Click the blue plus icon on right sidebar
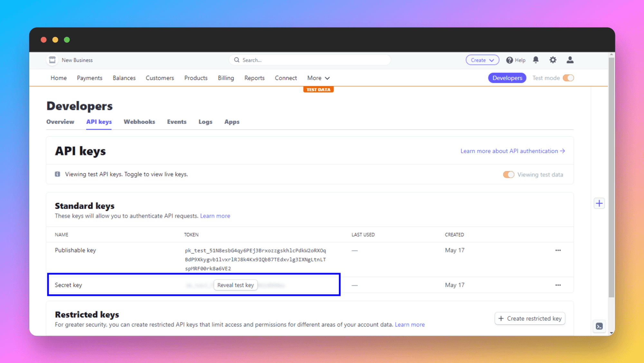Screen dimensions: 644x363 599,203
